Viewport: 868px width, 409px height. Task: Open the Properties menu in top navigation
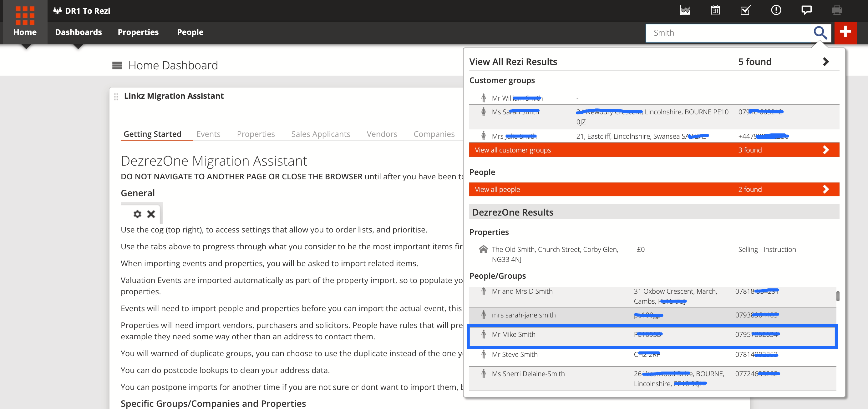(138, 32)
